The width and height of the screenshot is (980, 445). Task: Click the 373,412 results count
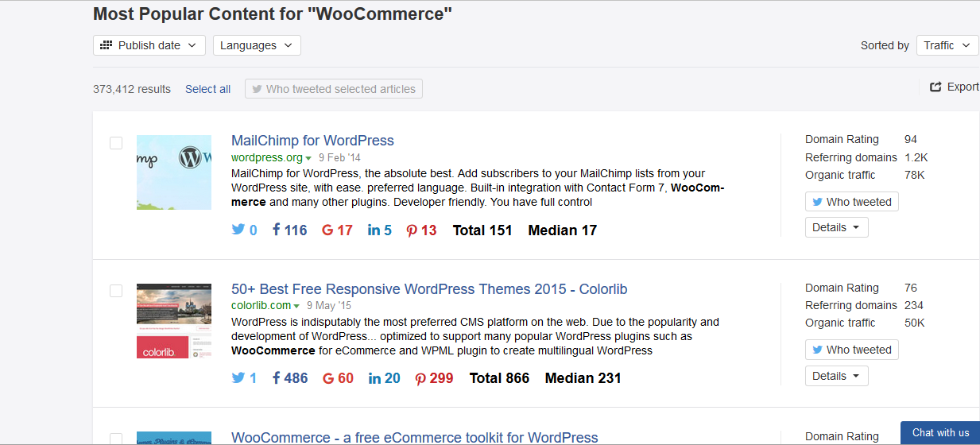pos(132,89)
